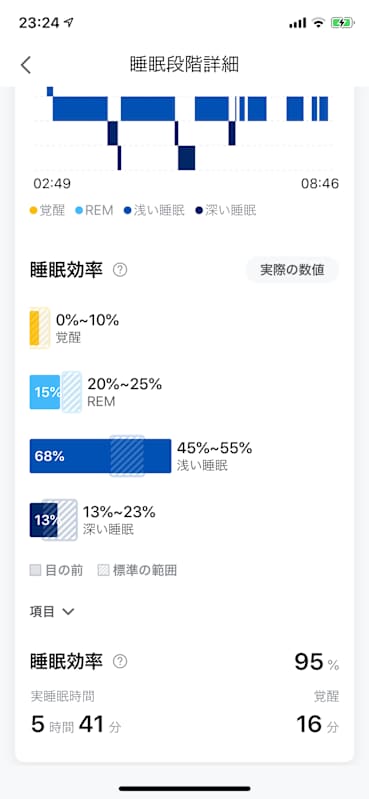Tap the darkest deep sleep block in chart
Screen dimensions: 369x799
[x=187, y=158]
